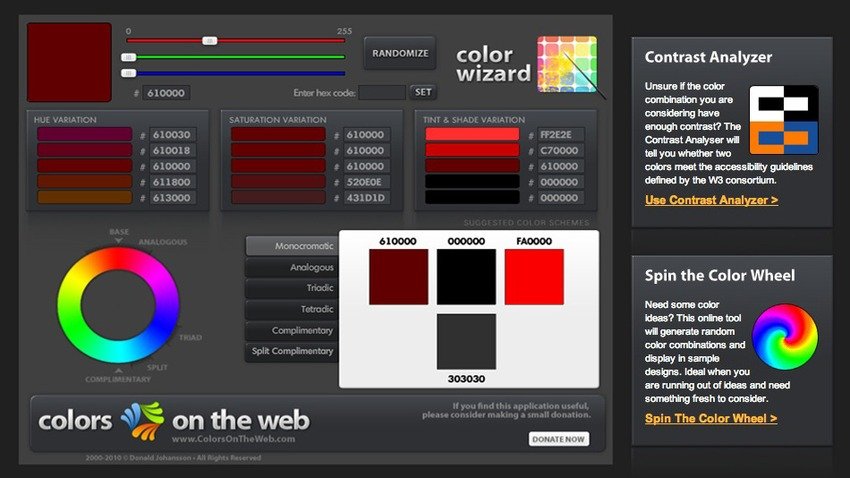
Task: Pick tint swatch C70000
Action: tap(472, 150)
